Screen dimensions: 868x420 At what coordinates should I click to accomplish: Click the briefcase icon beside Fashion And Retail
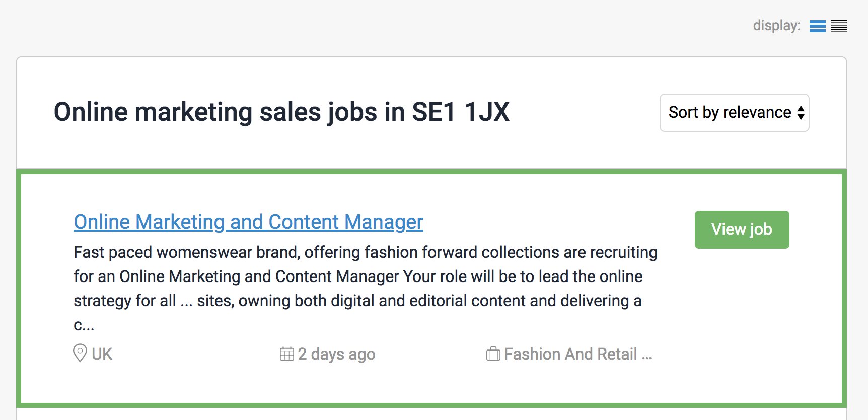[493, 354]
